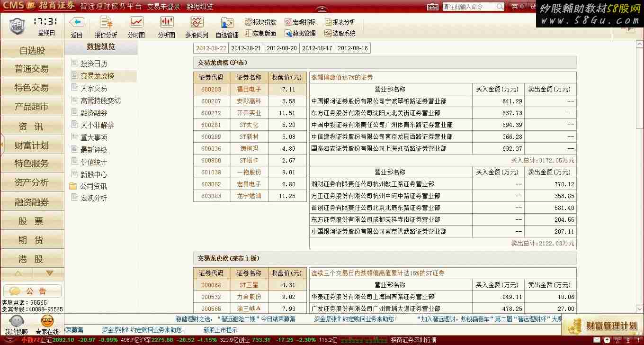Open 自选股 in left sidebar
644x345 pixels.
pos(32,50)
